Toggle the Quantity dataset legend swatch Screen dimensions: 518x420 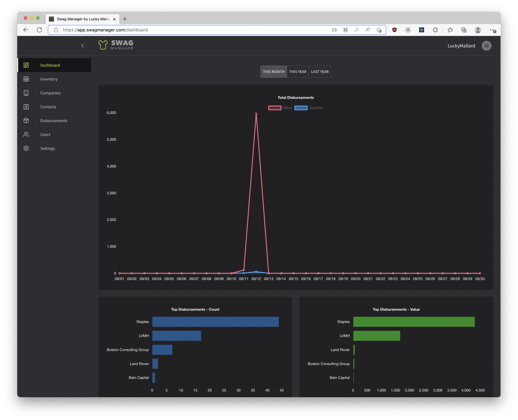click(x=301, y=108)
